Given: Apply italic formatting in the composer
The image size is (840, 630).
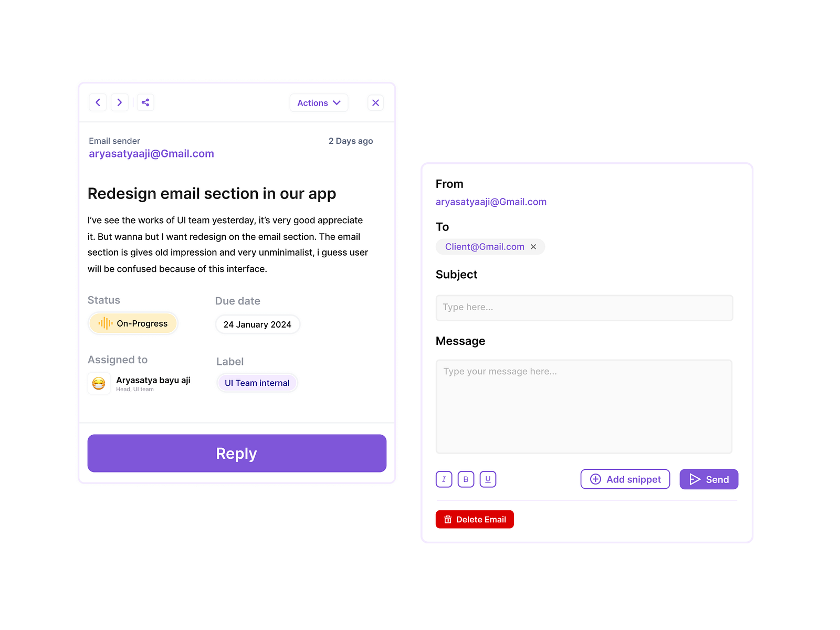Looking at the screenshot, I should [x=444, y=479].
